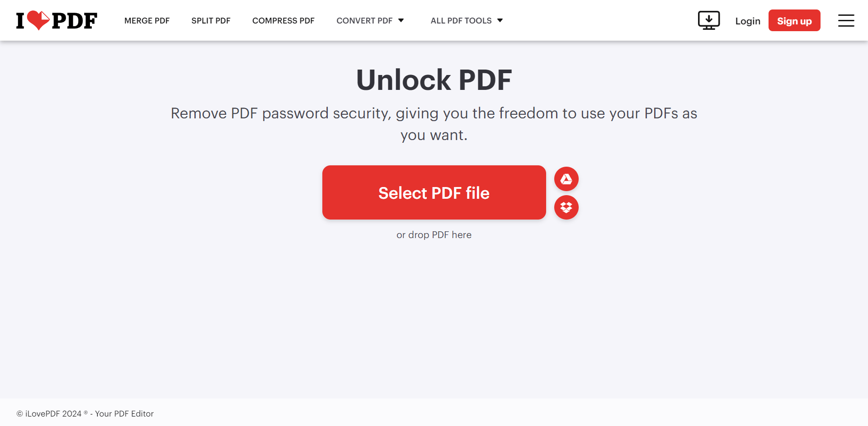This screenshot has height=426, width=868.
Task: Click the Google Drive upload circle
Action: click(x=566, y=178)
